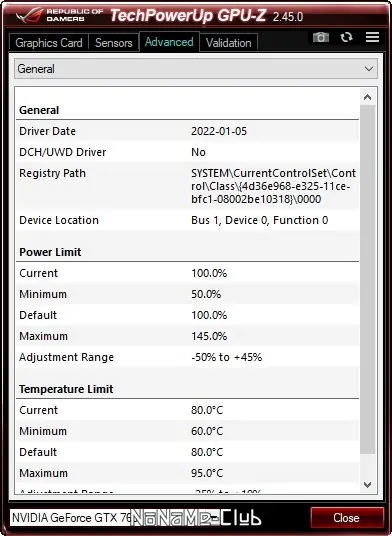Select Power Limit Maximum value 145.0%

pyautogui.click(x=209, y=336)
